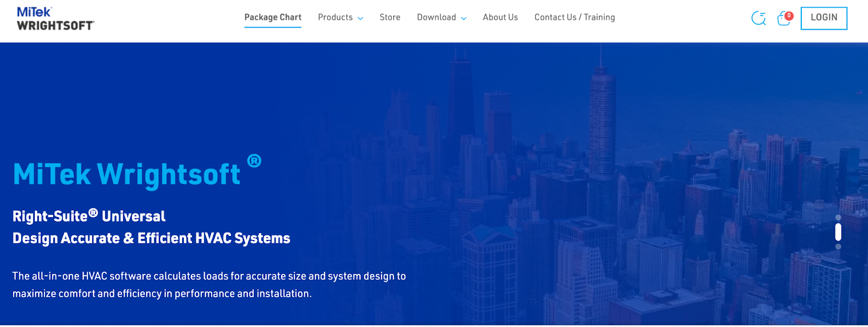Click the LOGIN button
Viewport: 868px width, 327px height.
824,18
